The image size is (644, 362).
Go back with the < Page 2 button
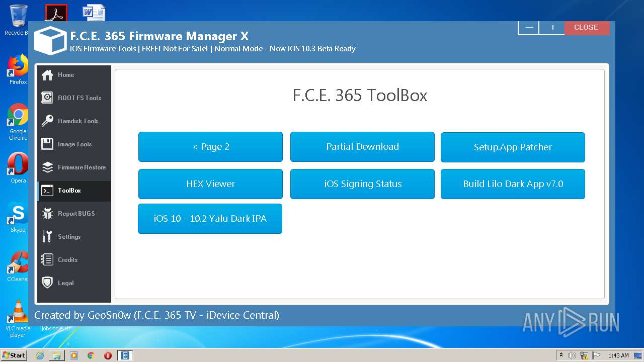pyautogui.click(x=210, y=147)
